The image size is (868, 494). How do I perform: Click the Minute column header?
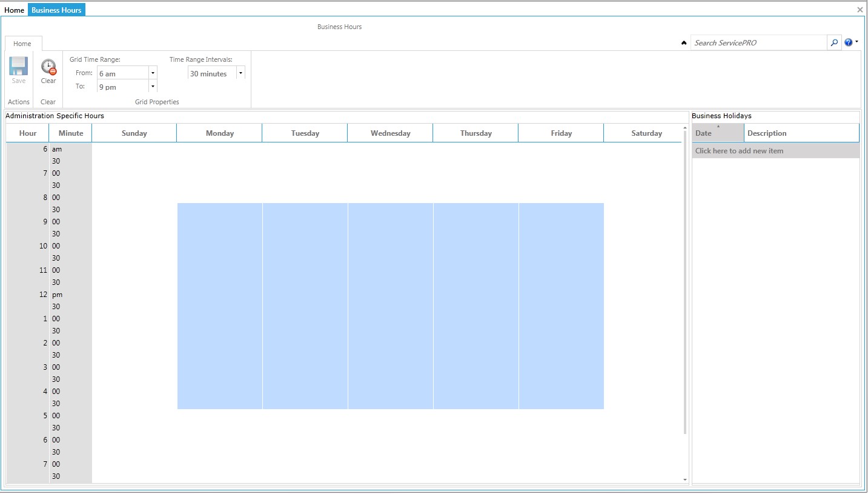[71, 133]
